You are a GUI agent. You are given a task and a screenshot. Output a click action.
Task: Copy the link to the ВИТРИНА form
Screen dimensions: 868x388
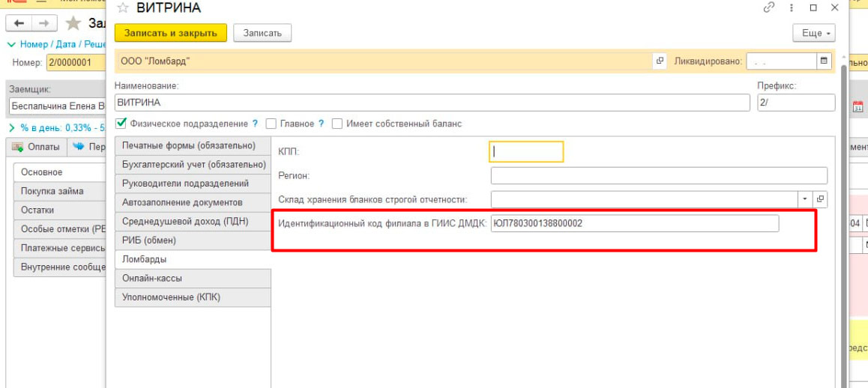click(x=768, y=7)
